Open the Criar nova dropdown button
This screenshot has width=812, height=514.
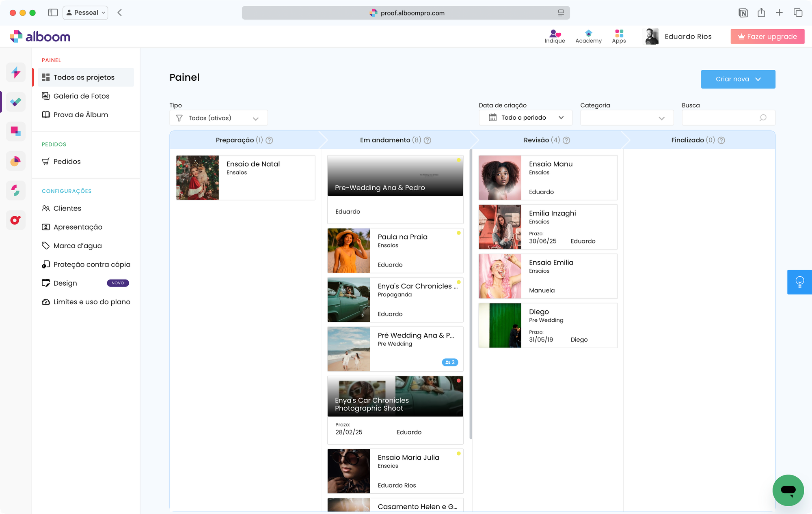point(738,79)
